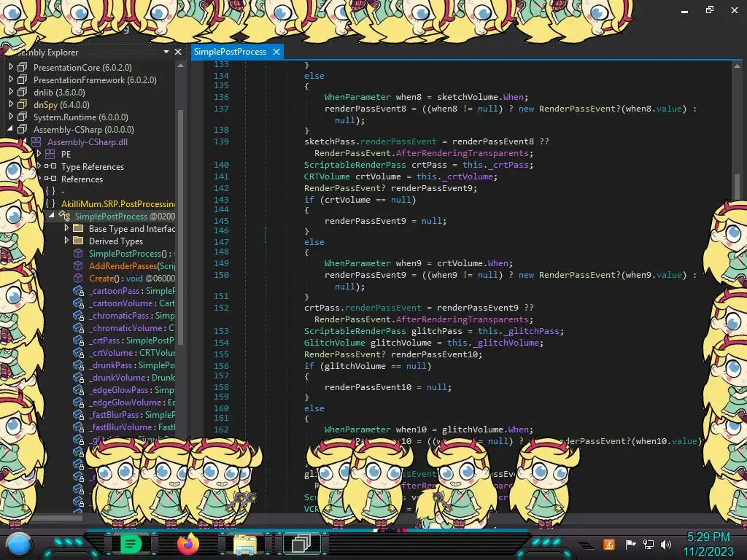Select Assembly-CSharp.dll in the tree
747x560 pixels.
coord(88,142)
